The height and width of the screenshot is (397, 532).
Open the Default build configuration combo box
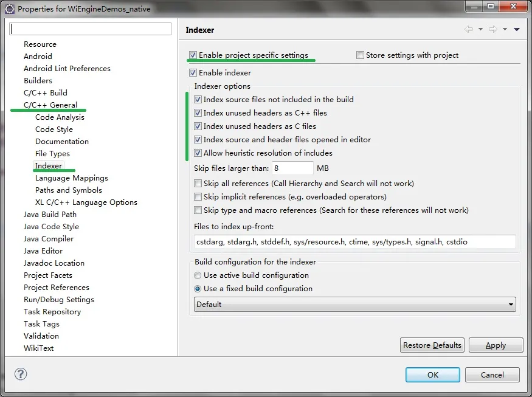355,305
